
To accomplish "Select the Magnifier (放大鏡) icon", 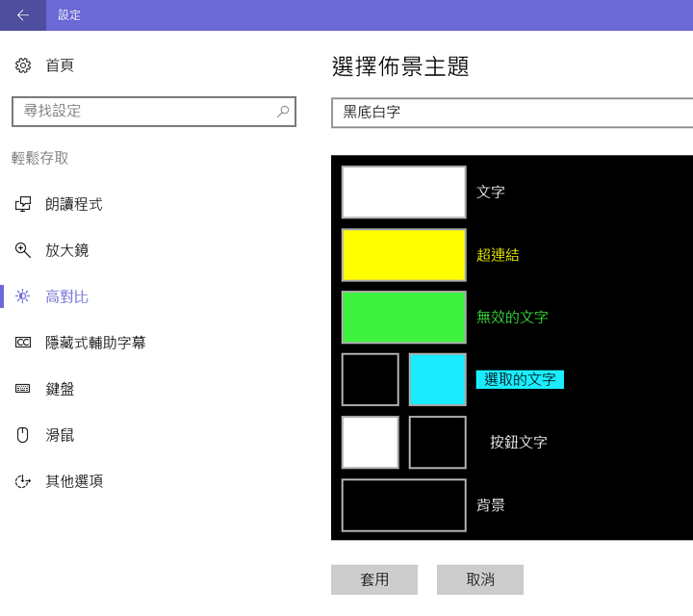I will [x=23, y=250].
